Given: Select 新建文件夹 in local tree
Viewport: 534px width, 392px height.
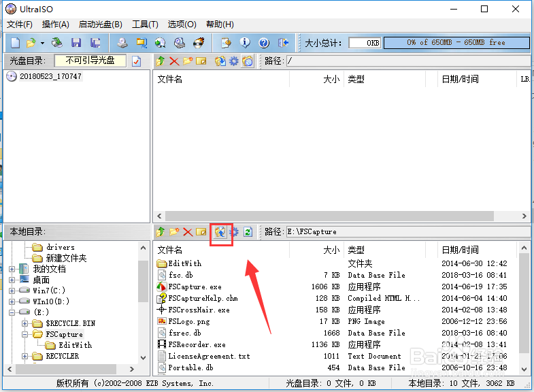Looking at the screenshot, I should click(x=67, y=258).
